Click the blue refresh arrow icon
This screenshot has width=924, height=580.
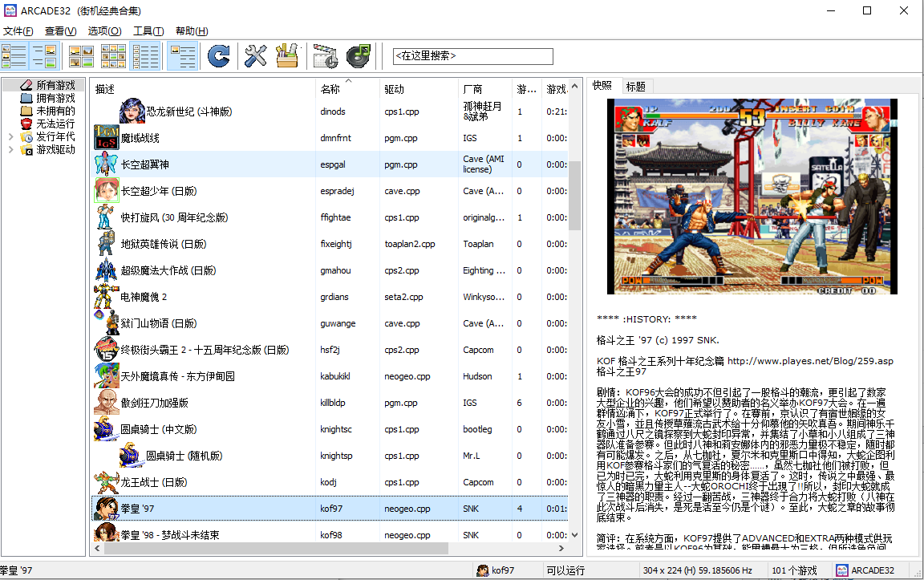[x=219, y=56]
